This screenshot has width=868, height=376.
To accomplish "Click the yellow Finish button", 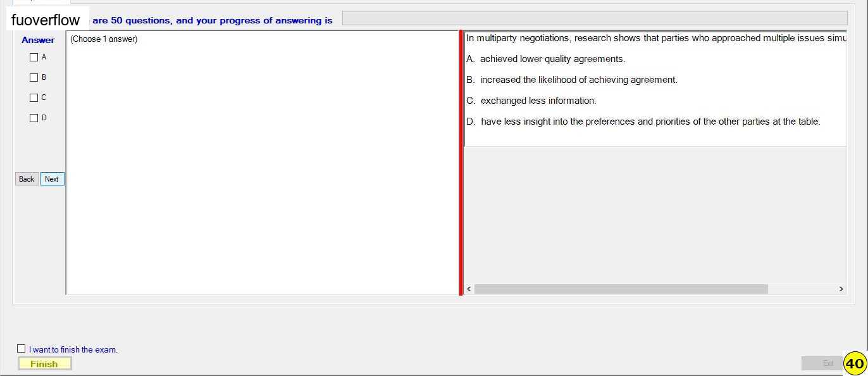I will (44, 364).
